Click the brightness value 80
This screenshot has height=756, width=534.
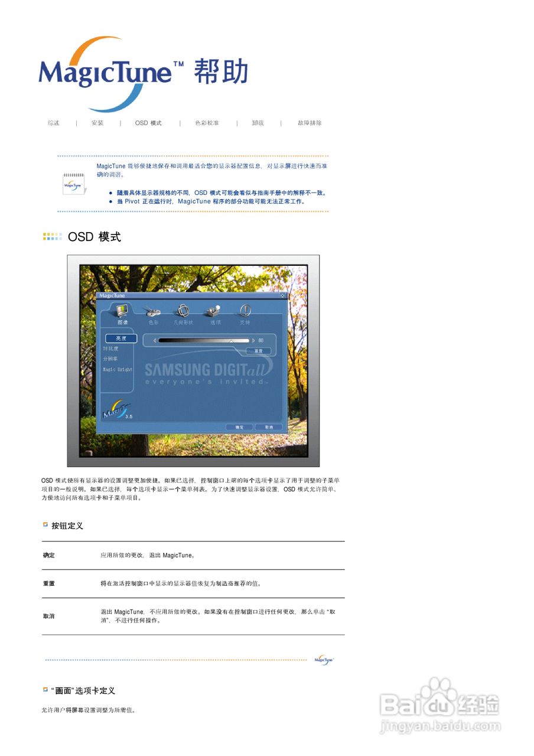click(261, 340)
